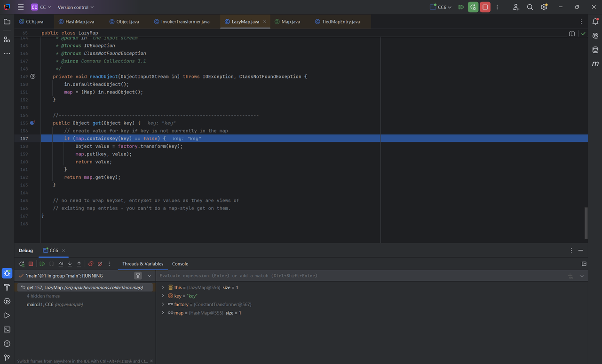
Task: Stop CC6 with the red top button
Action: (485, 7)
